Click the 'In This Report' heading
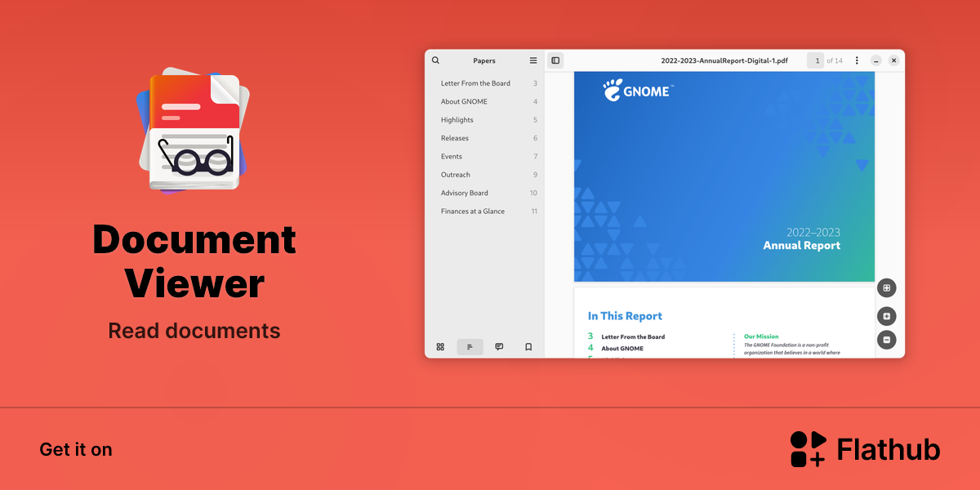Image resolution: width=980 pixels, height=490 pixels. (625, 316)
